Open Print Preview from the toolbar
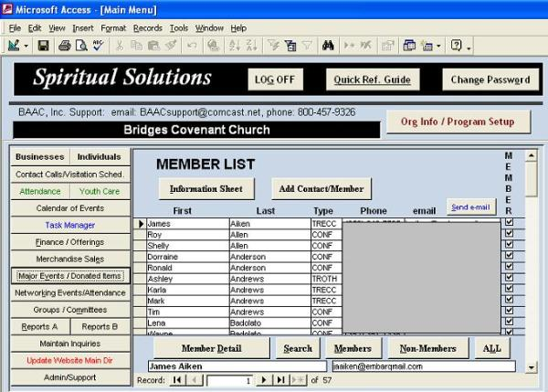 [x=81, y=46]
